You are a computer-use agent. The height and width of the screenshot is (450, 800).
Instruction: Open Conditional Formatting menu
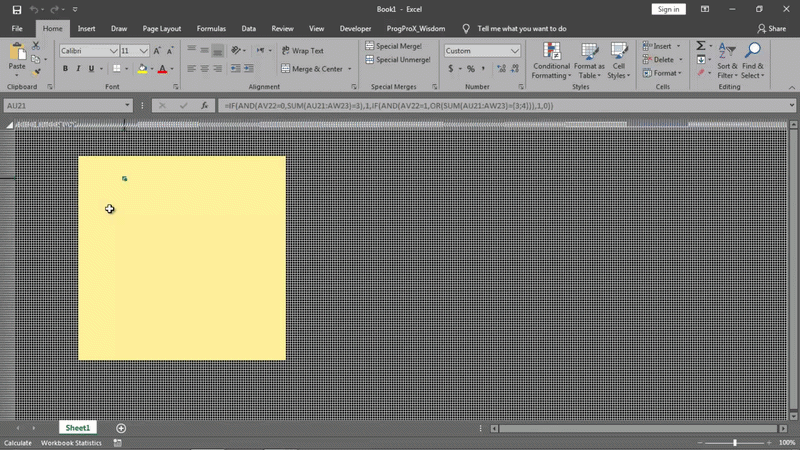click(x=551, y=61)
